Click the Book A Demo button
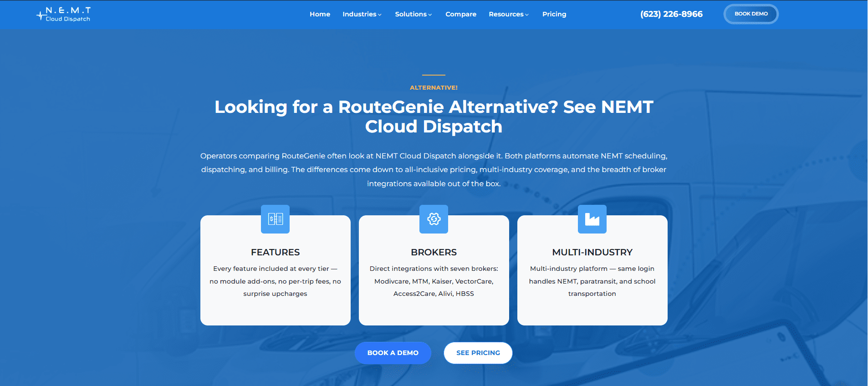 click(x=393, y=353)
